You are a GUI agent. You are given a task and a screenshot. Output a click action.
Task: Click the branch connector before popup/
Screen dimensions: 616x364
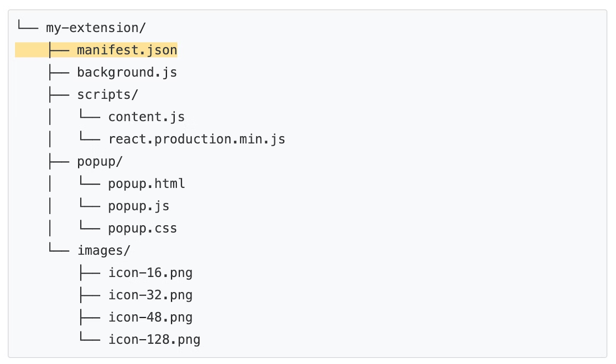59,162
